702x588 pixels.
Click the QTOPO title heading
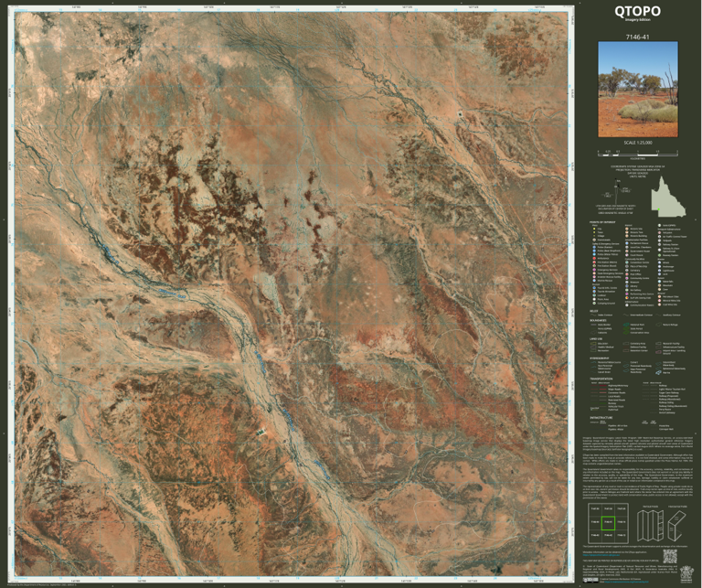pyautogui.click(x=637, y=11)
